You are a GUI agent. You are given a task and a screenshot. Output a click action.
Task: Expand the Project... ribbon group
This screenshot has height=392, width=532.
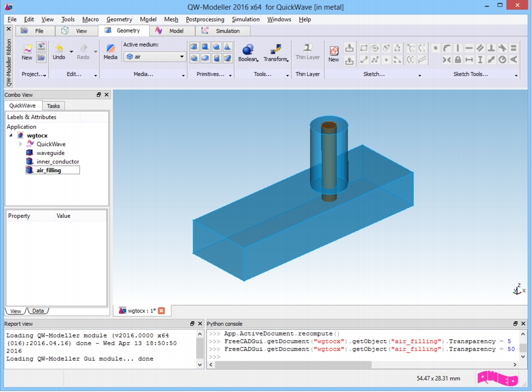45,75
